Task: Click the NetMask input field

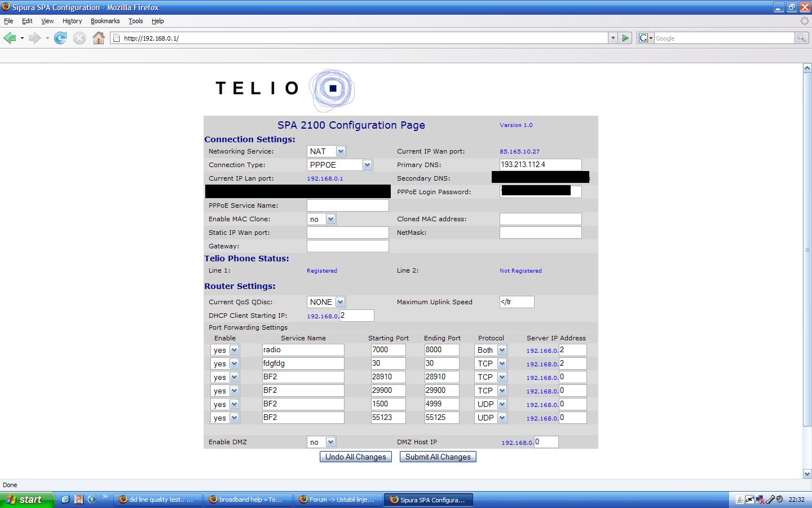Action: pyautogui.click(x=540, y=233)
